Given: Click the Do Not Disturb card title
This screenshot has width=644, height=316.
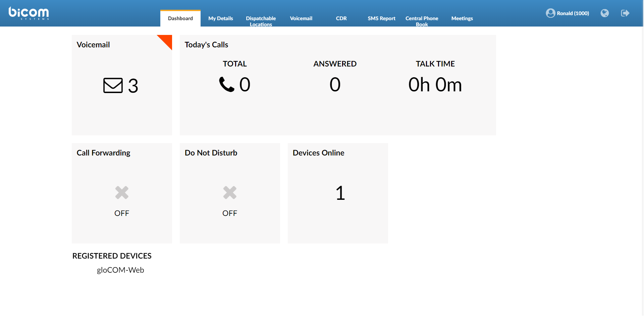Looking at the screenshot, I should point(211,153).
